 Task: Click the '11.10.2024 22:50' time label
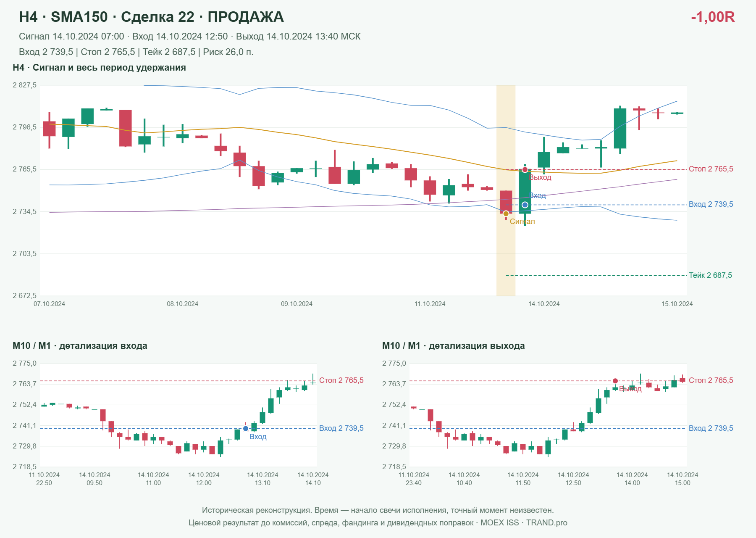point(44,479)
